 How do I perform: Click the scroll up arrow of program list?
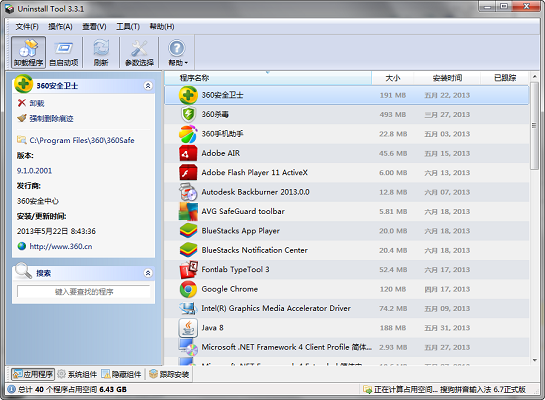[x=534, y=76]
